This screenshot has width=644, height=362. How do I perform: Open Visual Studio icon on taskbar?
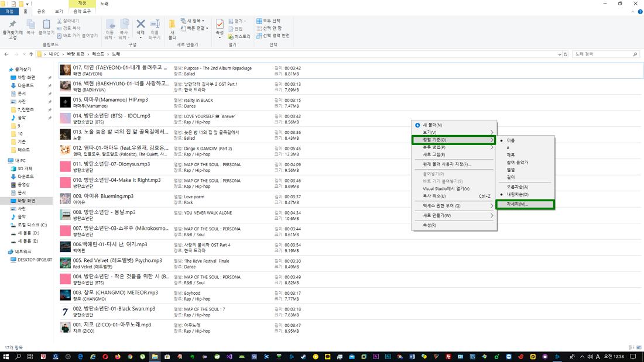coord(229,357)
